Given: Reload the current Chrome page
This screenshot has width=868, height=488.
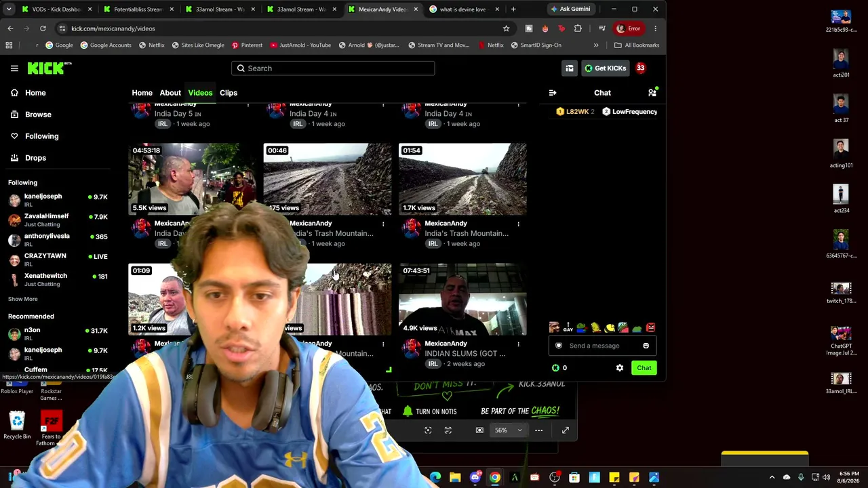Looking at the screenshot, I should click(43, 28).
